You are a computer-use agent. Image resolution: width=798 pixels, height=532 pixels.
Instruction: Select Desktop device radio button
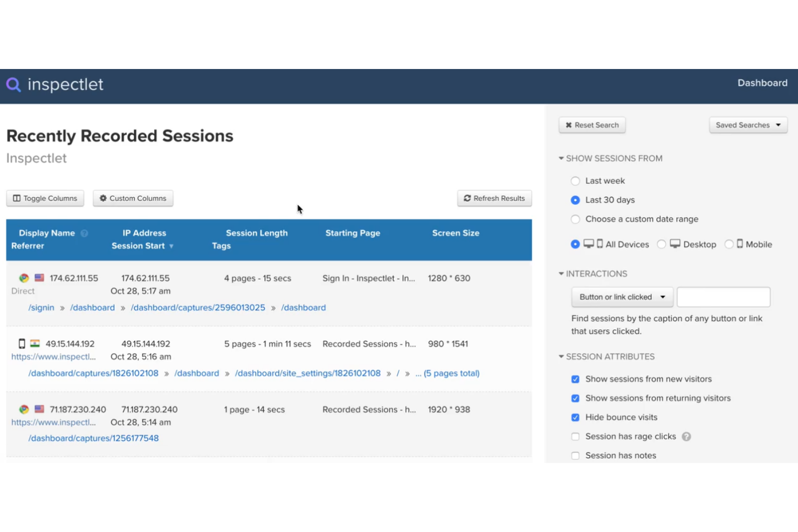pos(662,244)
